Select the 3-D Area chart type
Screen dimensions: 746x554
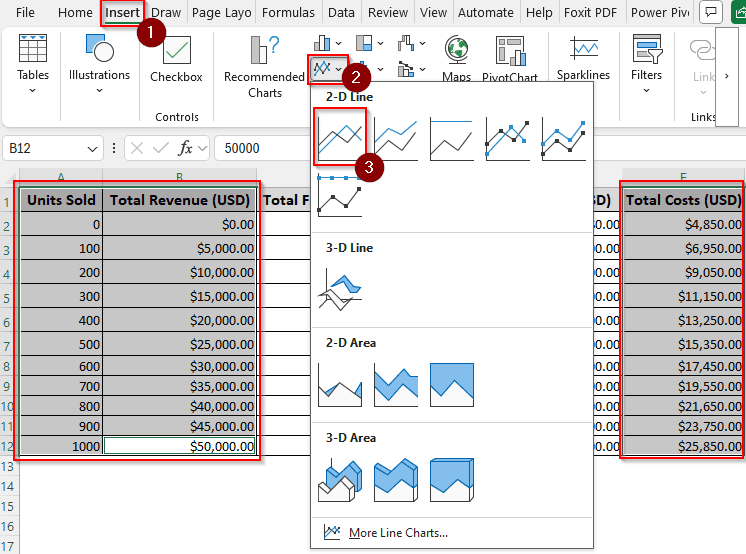pos(340,480)
